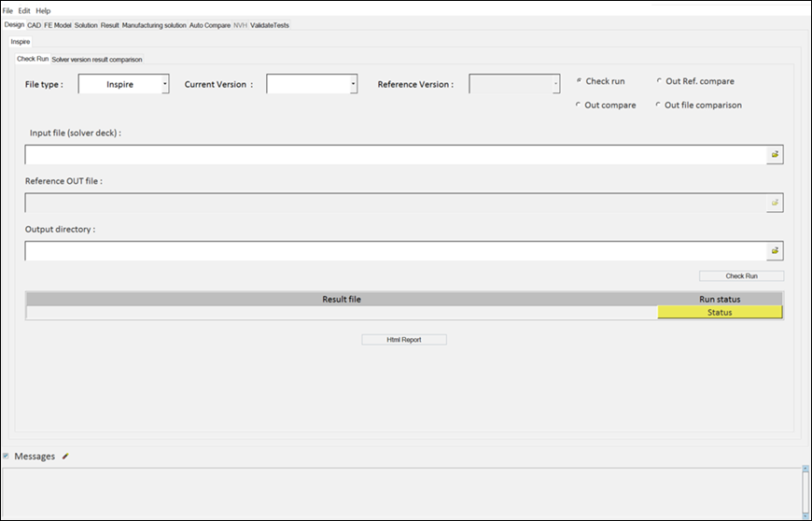Screen dimensions: 812x521
Task: Select the Inspire sub-tab
Action: (21, 41)
